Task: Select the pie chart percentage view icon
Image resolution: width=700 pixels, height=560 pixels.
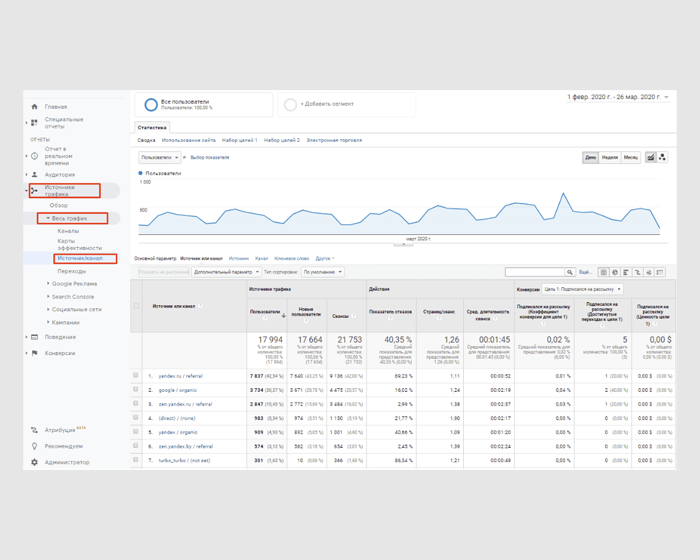Action: (x=615, y=272)
